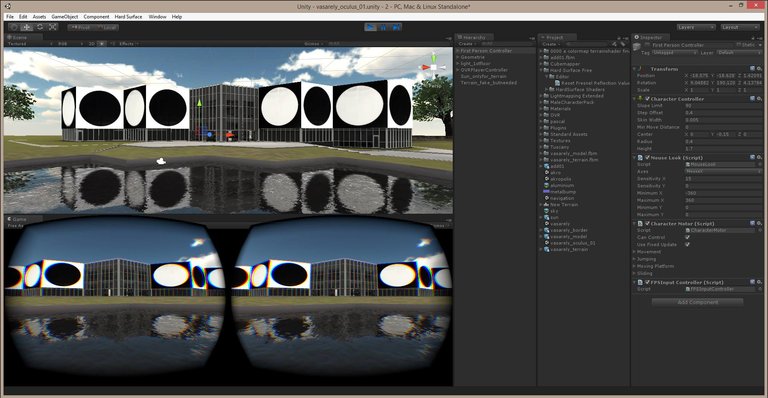
Task: Expand the OVRPlayerController object in Hierarchy
Action: [x=458, y=70]
